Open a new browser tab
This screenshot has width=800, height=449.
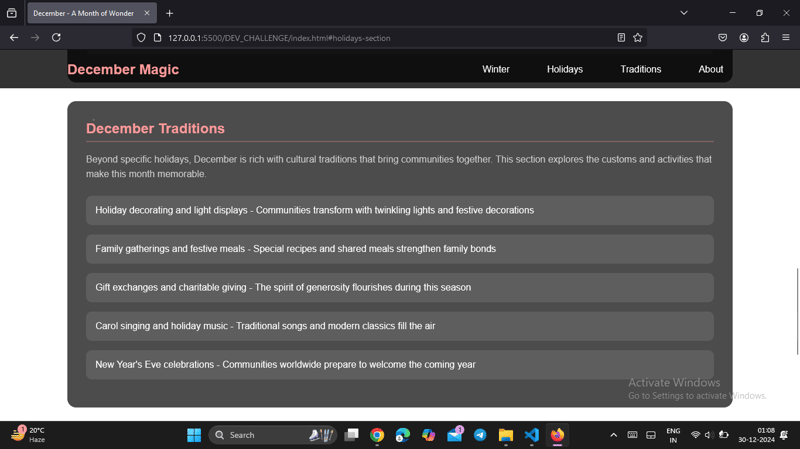(x=169, y=13)
